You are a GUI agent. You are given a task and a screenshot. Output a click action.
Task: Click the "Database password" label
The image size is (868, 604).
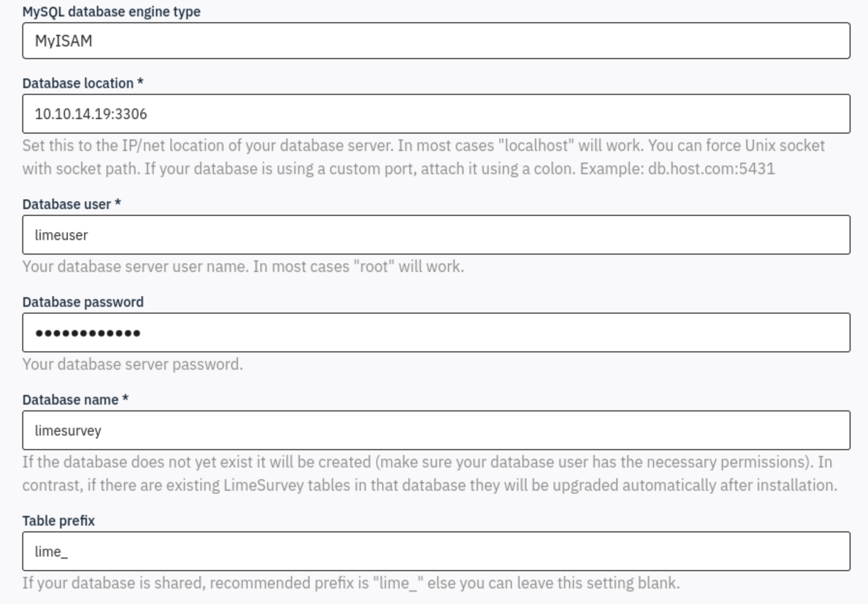(x=83, y=302)
